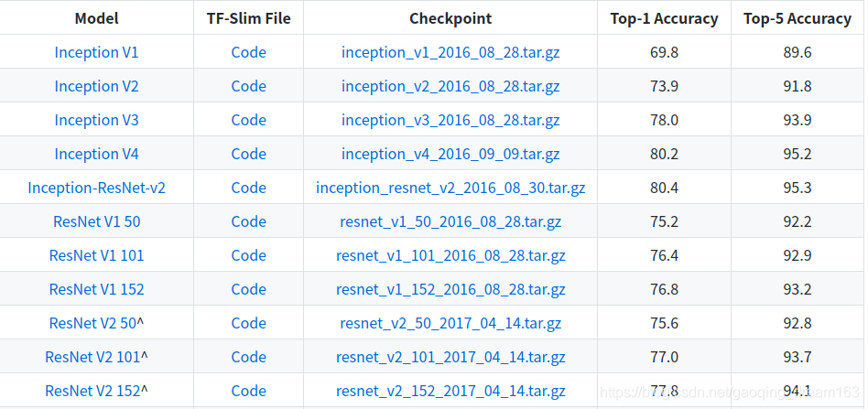Select Top-1 value 77.8 for ResNet V2 152^

pyautogui.click(x=665, y=391)
